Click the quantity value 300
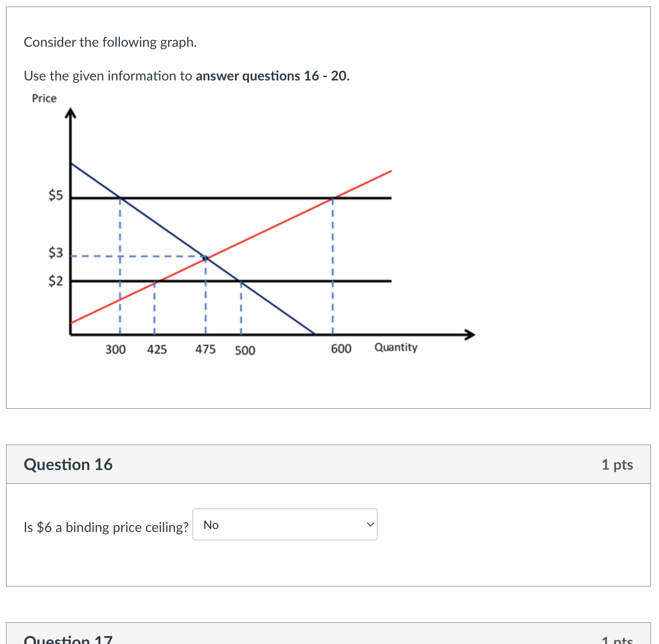This screenshot has height=644, width=659. click(x=115, y=349)
